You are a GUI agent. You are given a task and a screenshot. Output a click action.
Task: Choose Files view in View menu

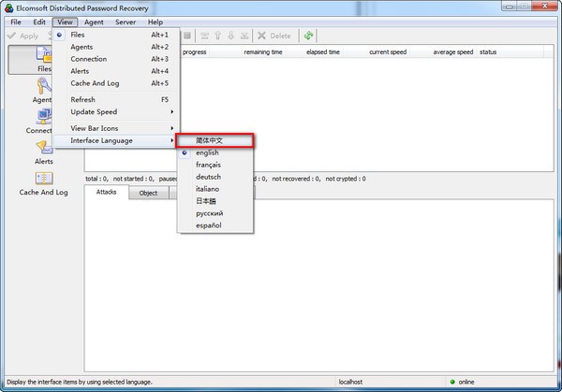[x=79, y=35]
